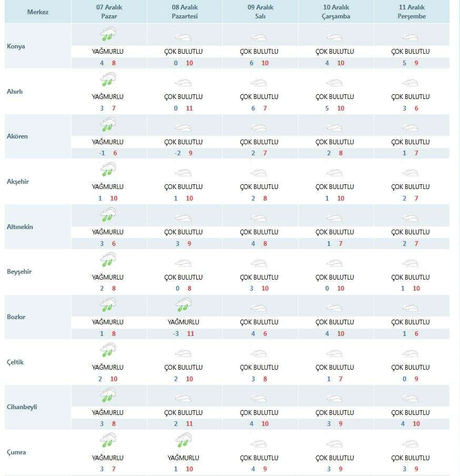Screen dimensions: 460x476
Task: Open the Konya row label
Action: [16, 46]
